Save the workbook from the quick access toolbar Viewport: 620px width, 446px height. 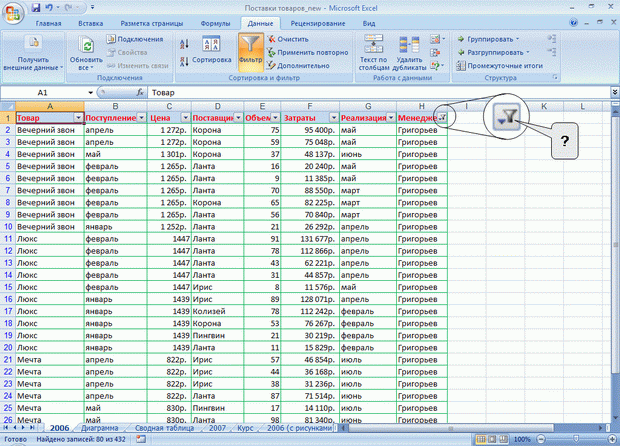[x=36, y=8]
